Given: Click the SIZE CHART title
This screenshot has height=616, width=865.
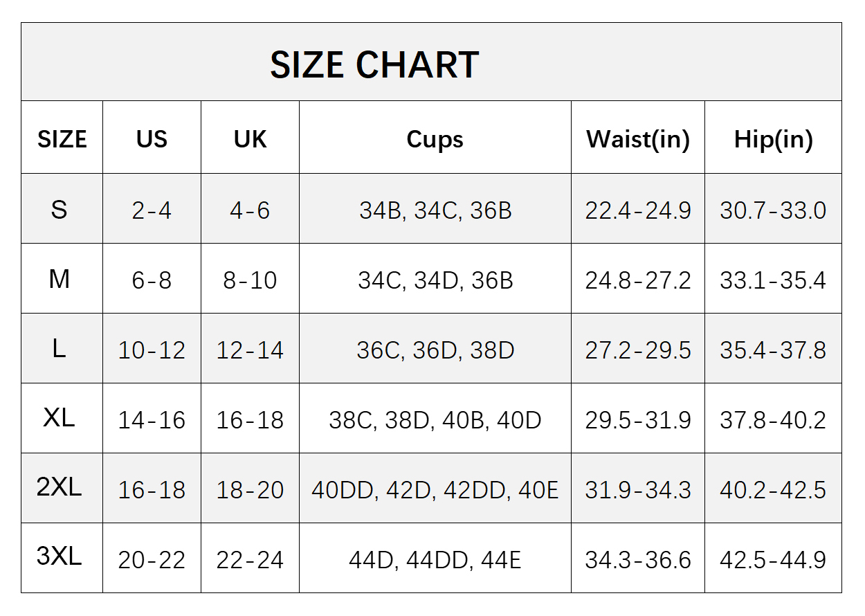Looking at the screenshot, I should [x=374, y=65].
